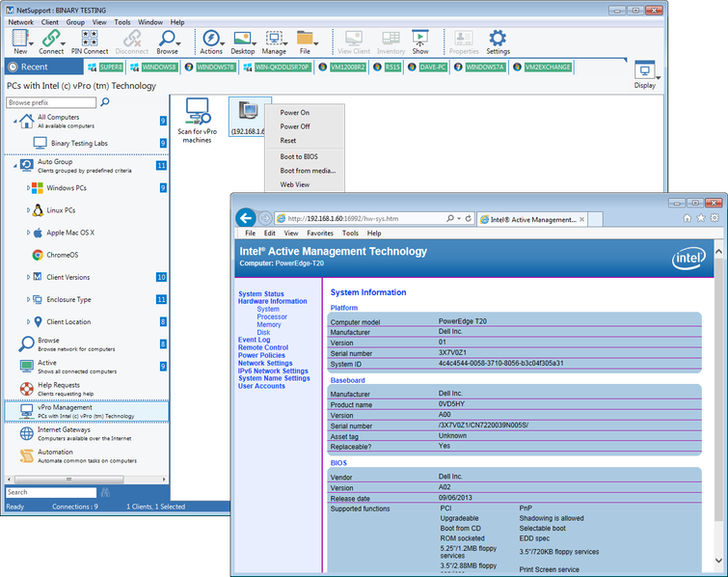Expand Client Versions group
The image size is (728, 577).
28,277
